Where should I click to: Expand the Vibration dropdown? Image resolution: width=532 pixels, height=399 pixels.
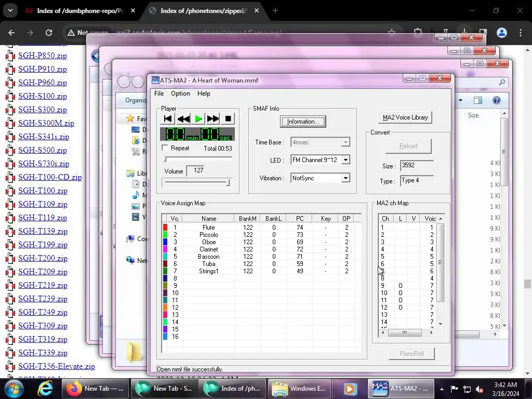pyautogui.click(x=345, y=178)
